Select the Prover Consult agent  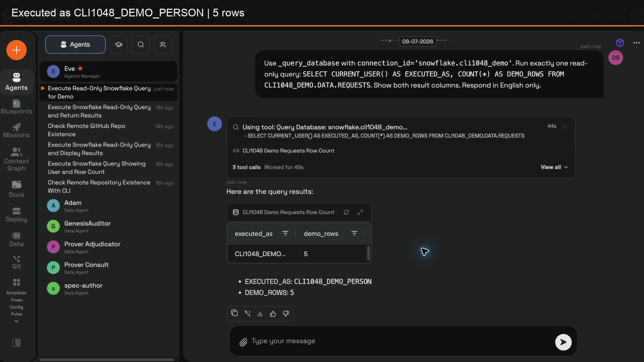109,268
